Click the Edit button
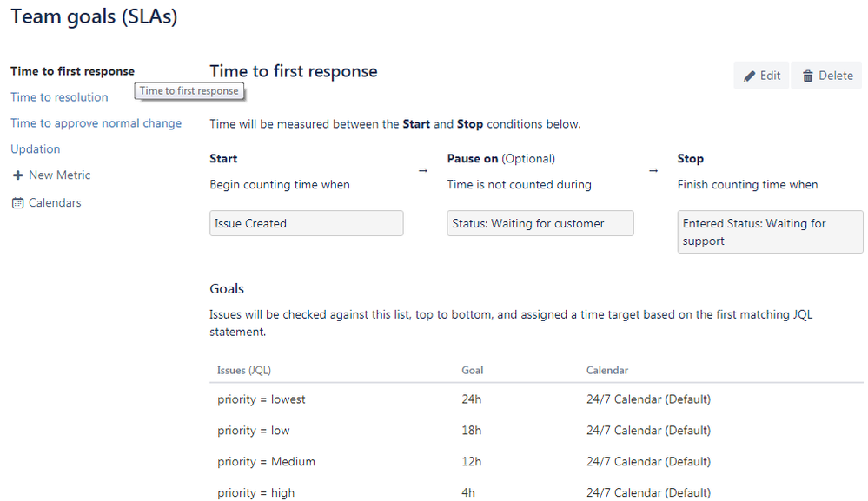The height and width of the screenshot is (501, 868). click(x=761, y=76)
